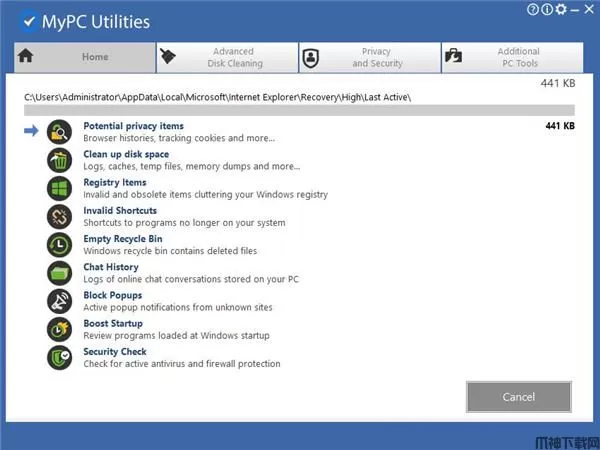600x450 pixels.
Task: Click 'Shortcuts to programs no longer on your system'
Action: tap(184, 223)
